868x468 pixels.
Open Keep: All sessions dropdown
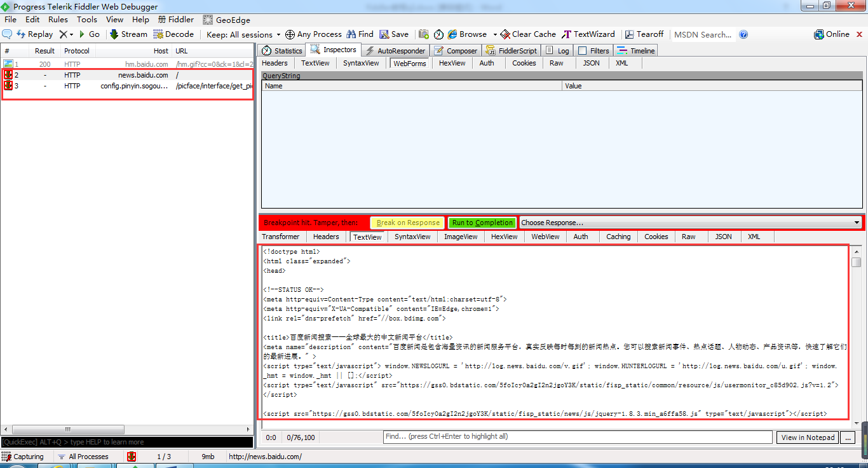(243, 34)
